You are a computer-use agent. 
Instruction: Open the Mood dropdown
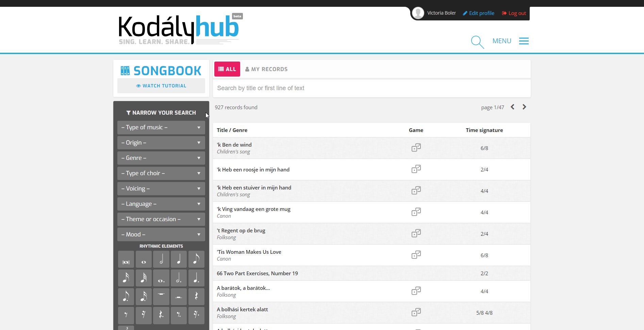[x=161, y=235]
